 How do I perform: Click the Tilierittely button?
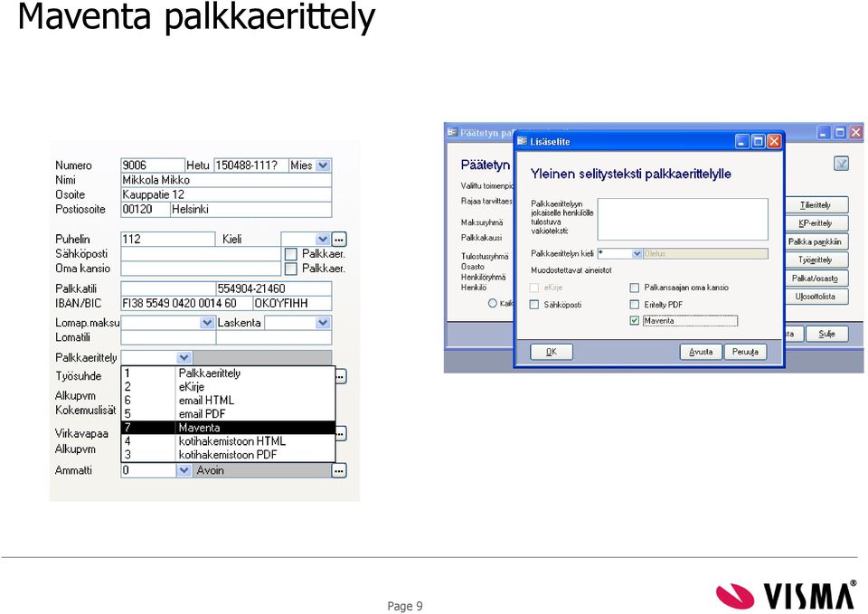(816, 205)
